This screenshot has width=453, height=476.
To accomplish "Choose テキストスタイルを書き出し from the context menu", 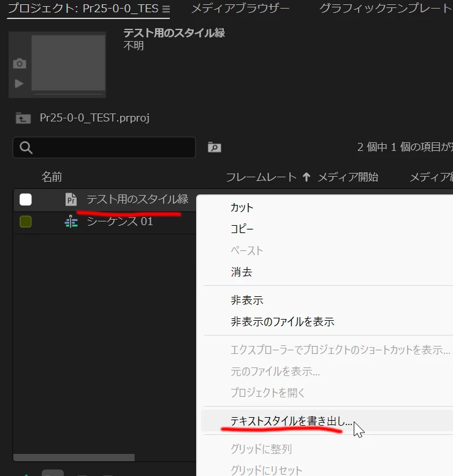I will tap(291, 421).
